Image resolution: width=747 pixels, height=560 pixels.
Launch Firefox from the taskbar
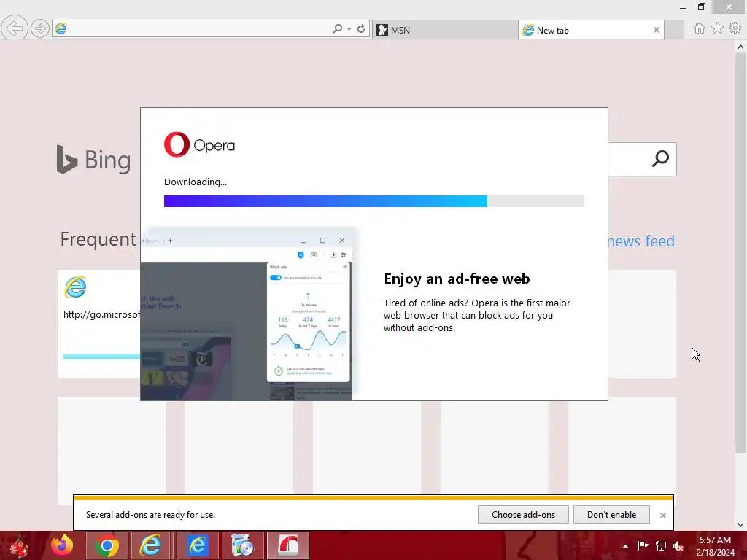(x=62, y=545)
